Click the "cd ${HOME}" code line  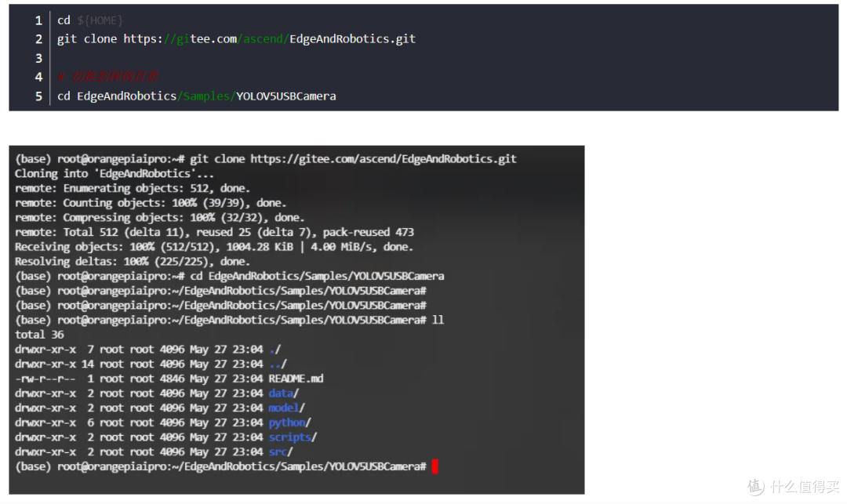point(90,20)
